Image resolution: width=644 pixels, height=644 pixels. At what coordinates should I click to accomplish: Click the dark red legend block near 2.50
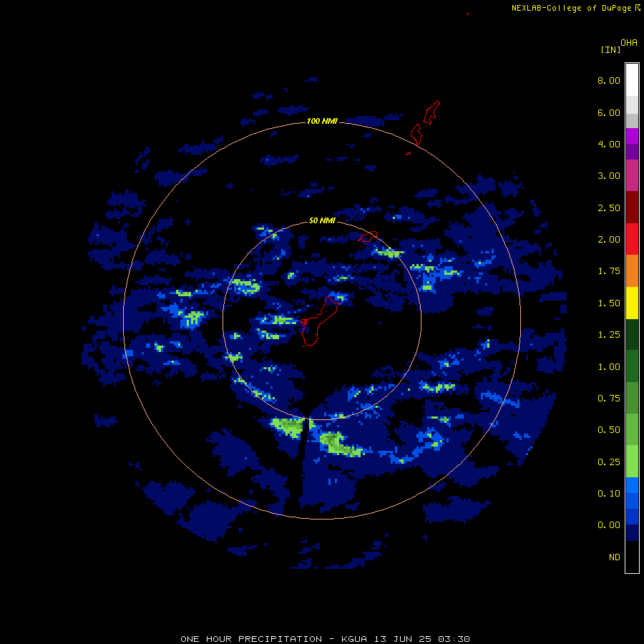coord(632,208)
